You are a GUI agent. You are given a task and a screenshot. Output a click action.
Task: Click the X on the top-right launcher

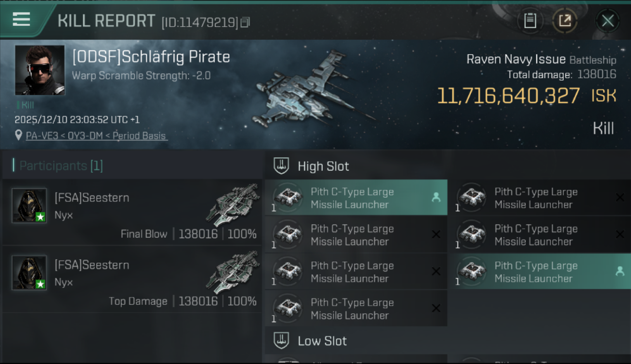coord(619,198)
